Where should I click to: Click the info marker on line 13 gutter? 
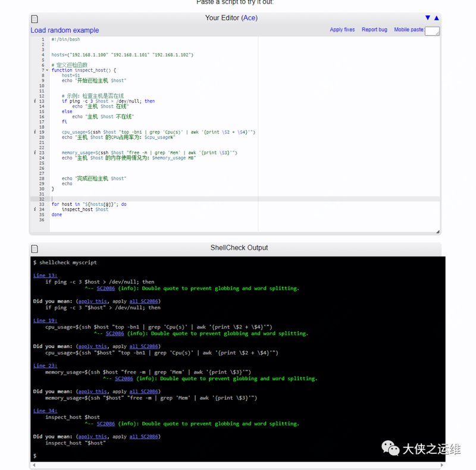[x=35, y=101]
